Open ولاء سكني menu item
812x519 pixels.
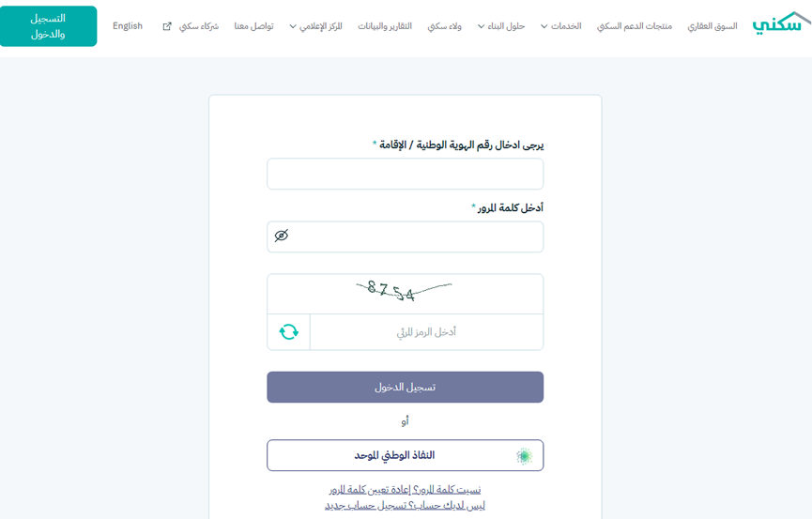444,26
